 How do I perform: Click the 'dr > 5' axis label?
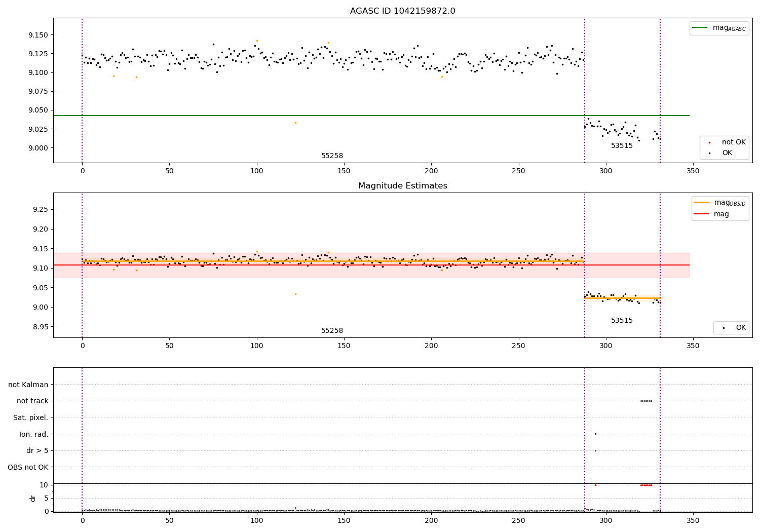click(37, 451)
